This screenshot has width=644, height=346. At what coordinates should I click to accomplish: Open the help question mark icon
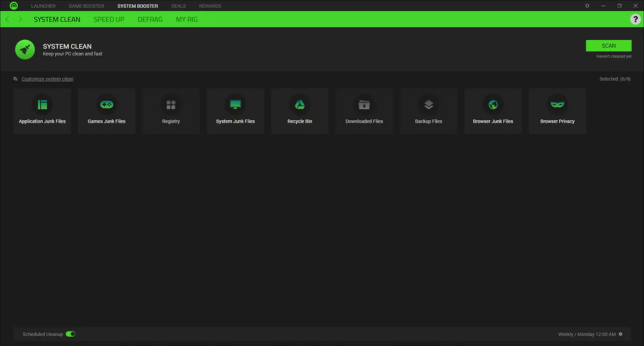click(x=635, y=19)
